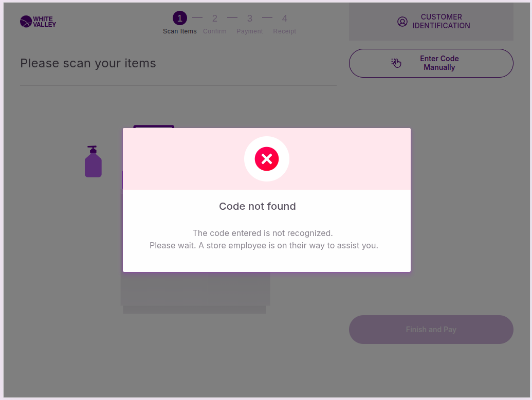Click the purple soap dispenser icon
Viewport: 532px width, 400px height.
[93, 162]
